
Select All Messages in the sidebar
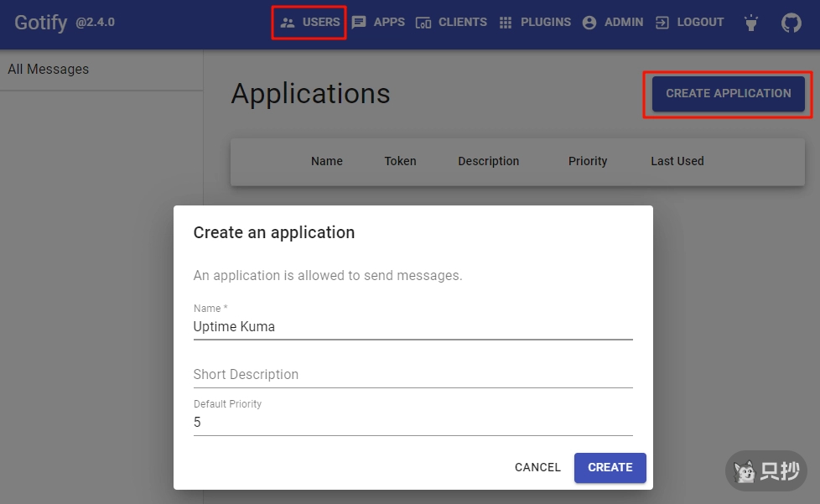pyautogui.click(x=49, y=70)
